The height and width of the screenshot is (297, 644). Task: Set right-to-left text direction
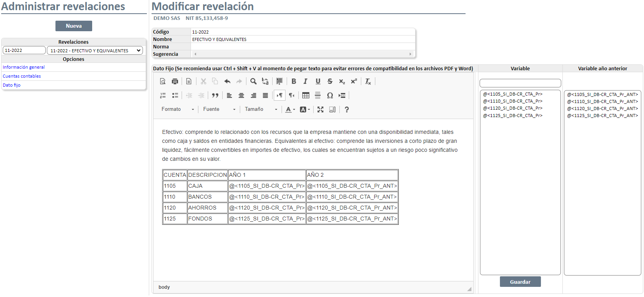[x=291, y=95]
